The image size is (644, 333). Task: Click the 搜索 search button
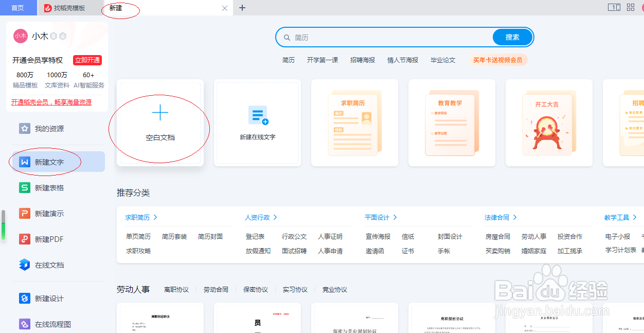click(512, 37)
